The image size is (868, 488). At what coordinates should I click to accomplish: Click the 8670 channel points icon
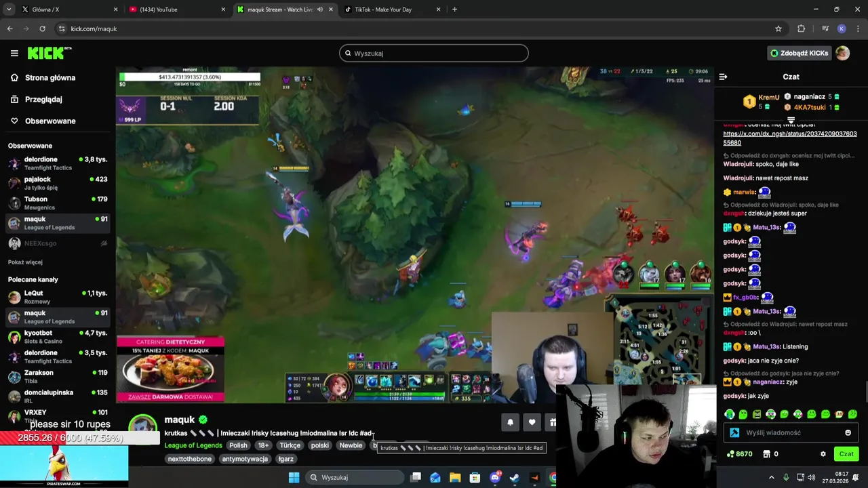point(730,454)
